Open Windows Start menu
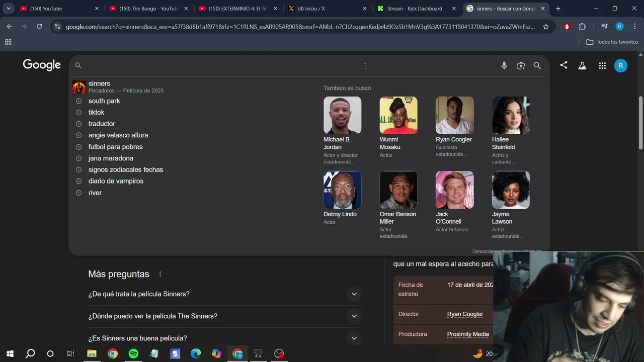This screenshot has height=362, width=644. [10, 353]
